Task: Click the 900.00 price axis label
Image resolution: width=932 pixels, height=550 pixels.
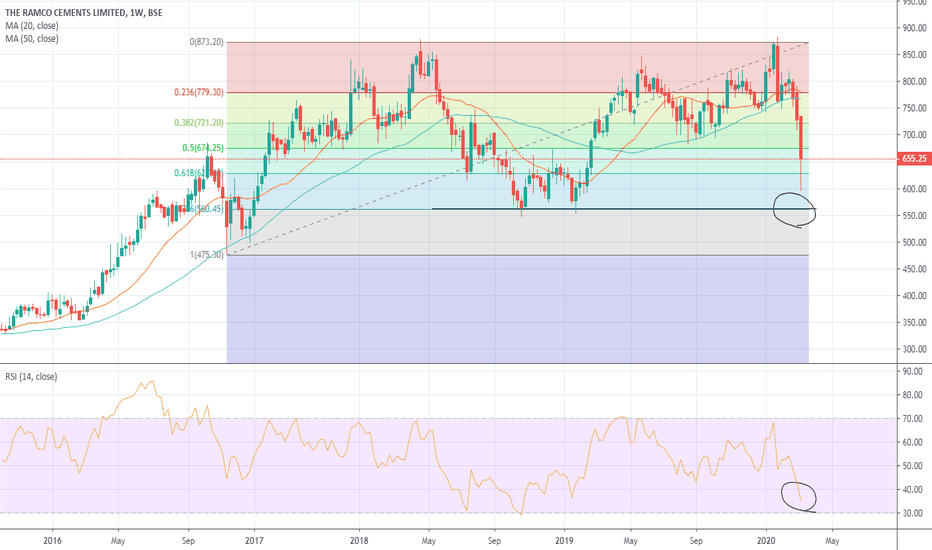Action: pyautogui.click(x=914, y=28)
